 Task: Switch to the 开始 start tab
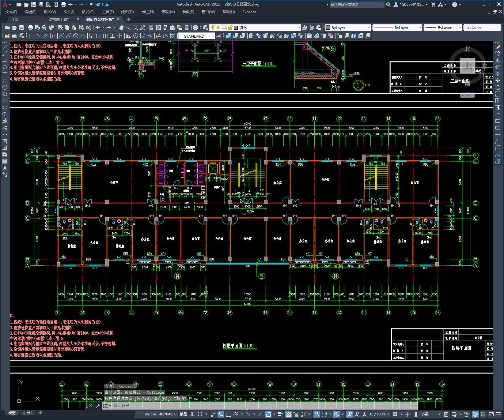pos(15,19)
